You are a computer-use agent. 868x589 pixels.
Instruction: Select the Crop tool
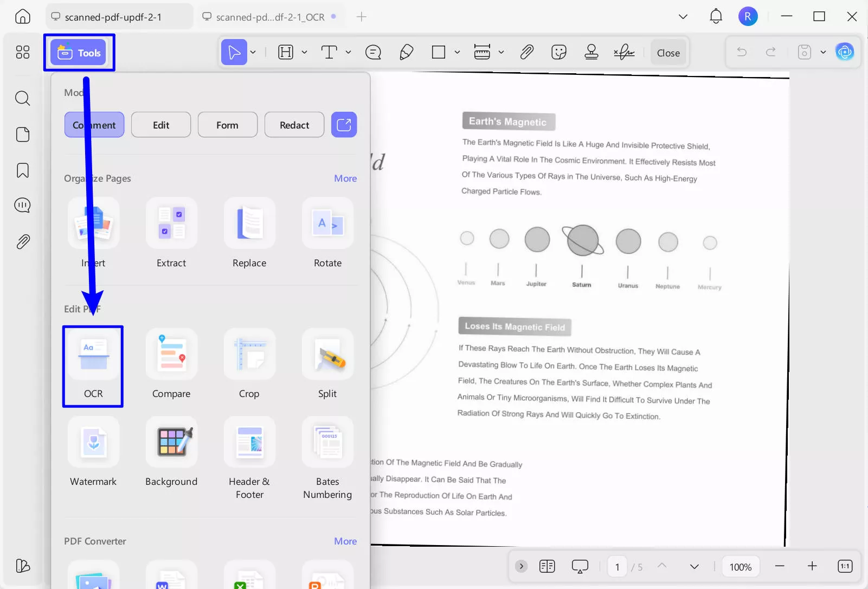click(x=249, y=364)
